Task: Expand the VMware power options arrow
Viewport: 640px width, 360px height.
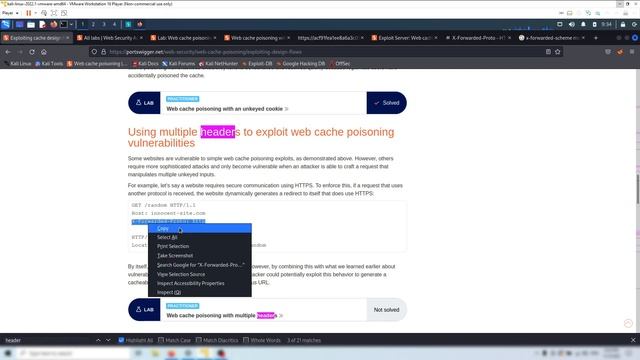Action: [x=36, y=13]
